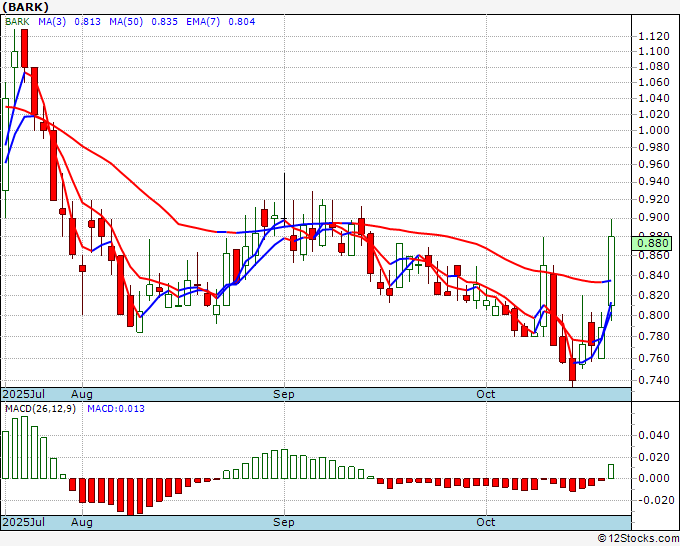Click the (BARK) ticker symbol title
Image resolution: width=680 pixels, height=546 pixels.
pos(25,7)
